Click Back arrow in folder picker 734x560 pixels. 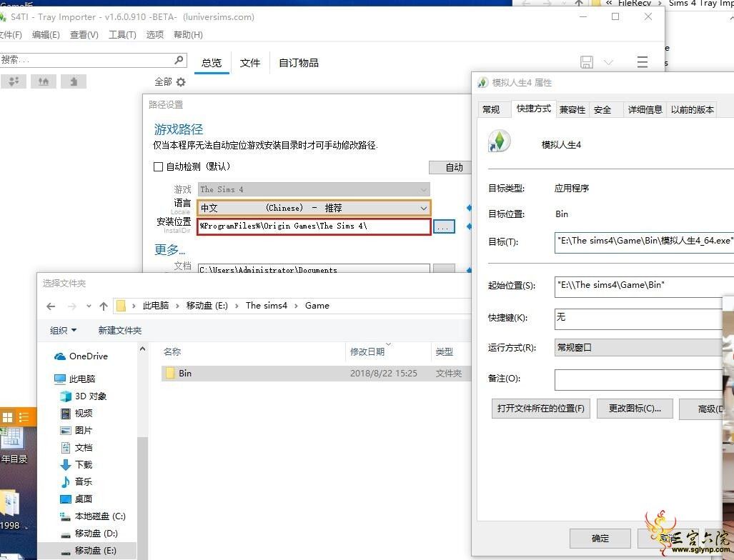pyautogui.click(x=51, y=306)
